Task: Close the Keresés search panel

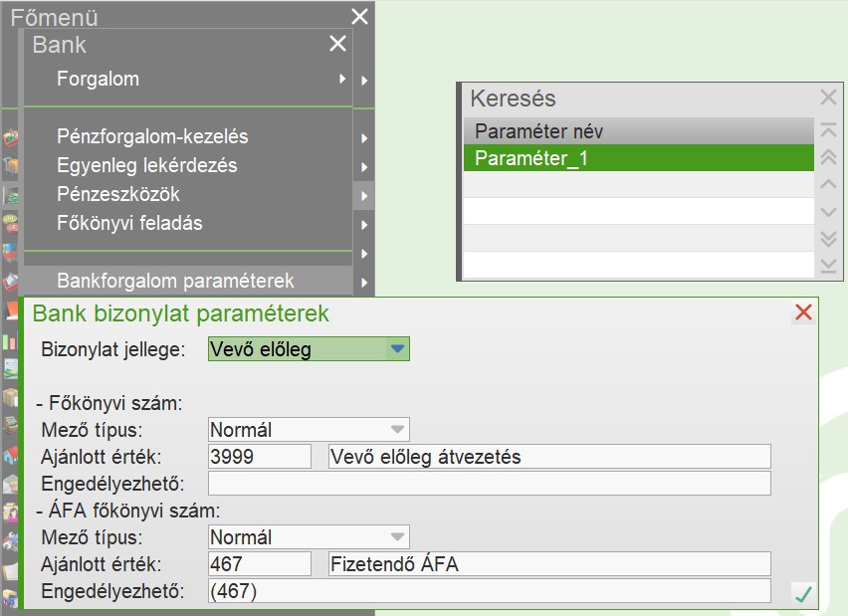Action: [x=828, y=98]
